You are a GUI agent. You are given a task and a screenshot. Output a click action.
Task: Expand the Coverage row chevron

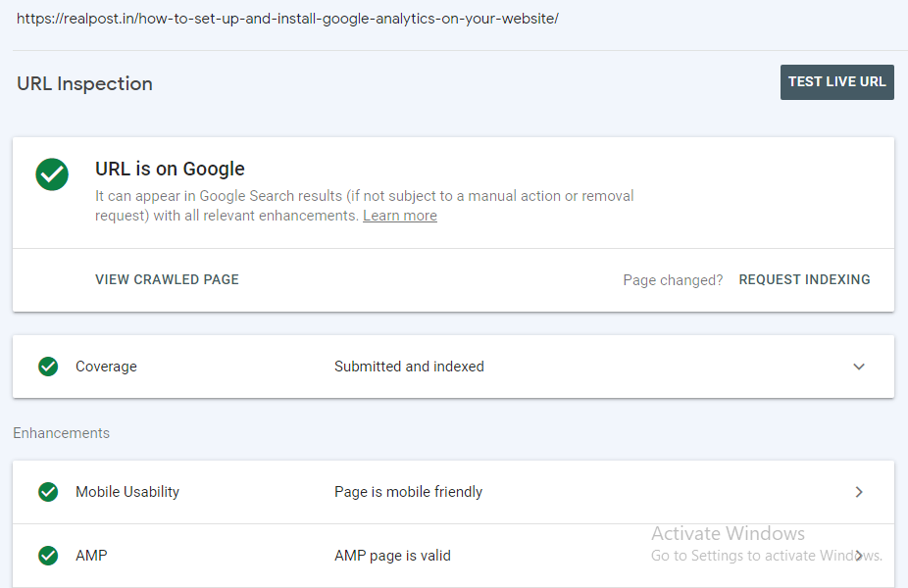tap(859, 367)
